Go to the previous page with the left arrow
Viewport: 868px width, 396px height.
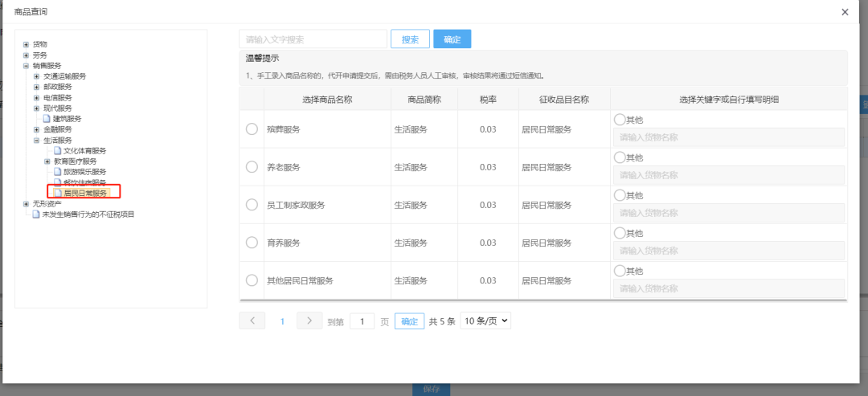click(x=252, y=320)
